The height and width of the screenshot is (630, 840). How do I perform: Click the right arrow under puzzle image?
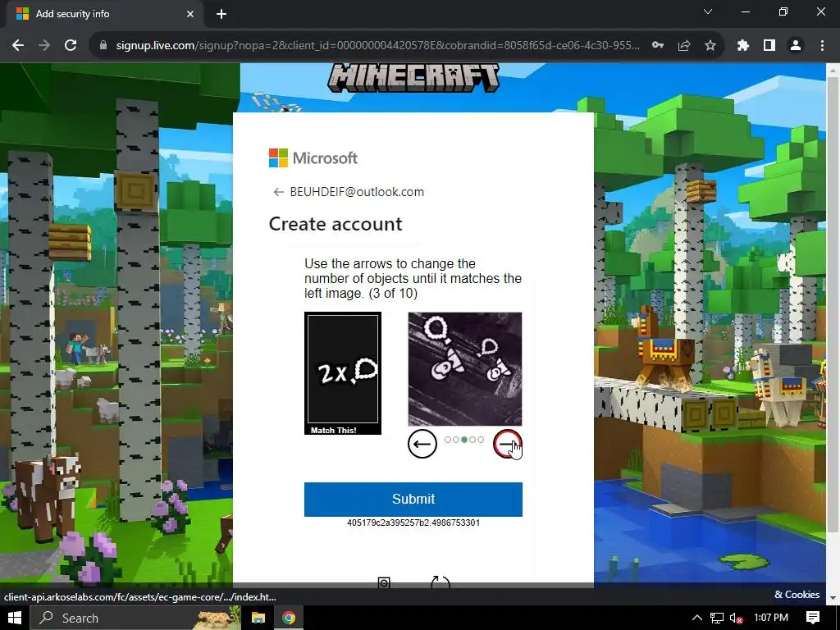click(507, 444)
